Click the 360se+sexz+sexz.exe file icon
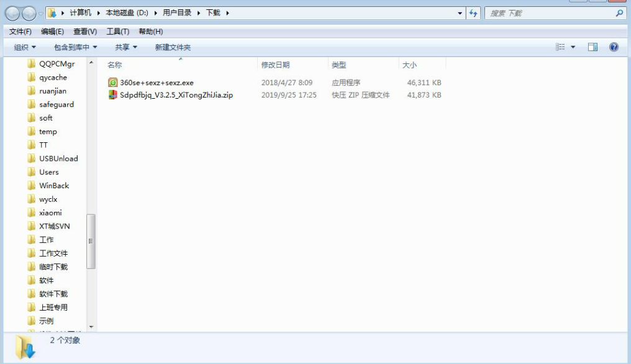The width and height of the screenshot is (631, 364). click(112, 83)
